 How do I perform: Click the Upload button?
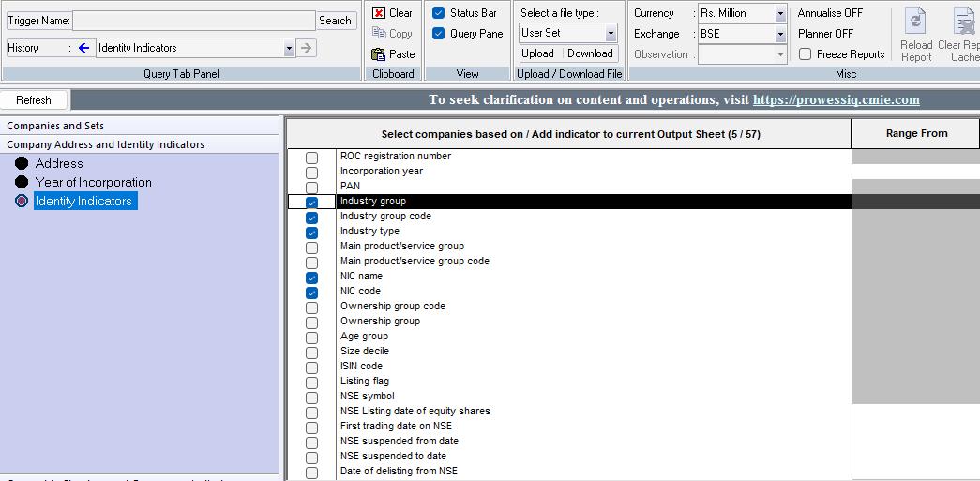pyautogui.click(x=537, y=53)
